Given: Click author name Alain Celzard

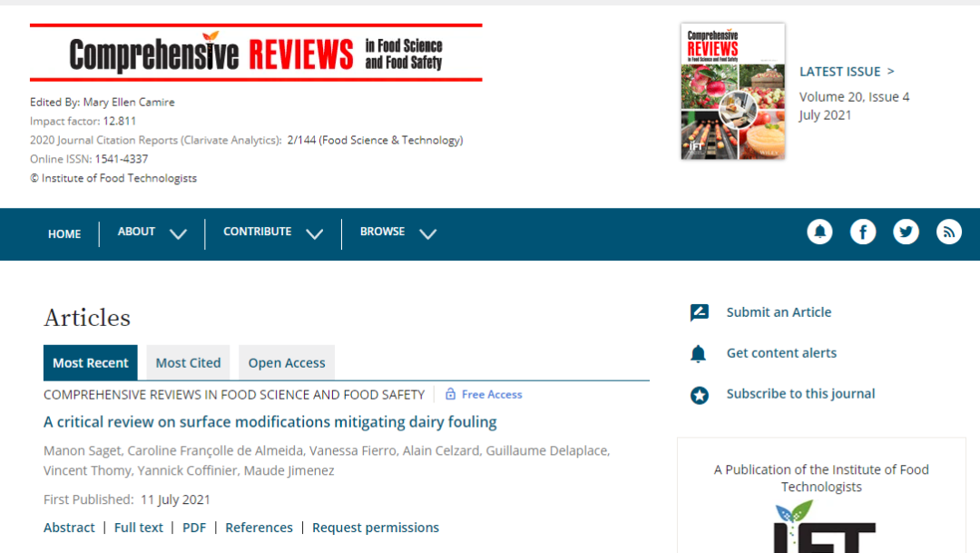Looking at the screenshot, I should (441, 450).
